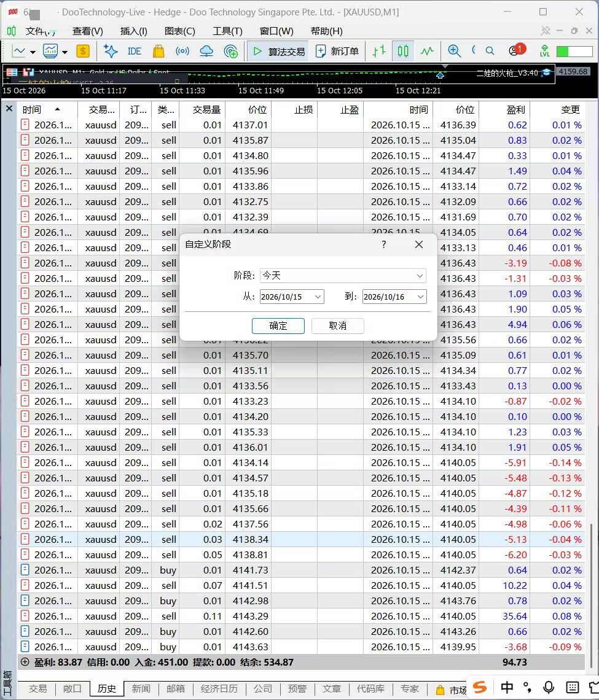The width and height of the screenshot is (599, 700).
Task: Expand the chart templates dropdown arrow
Action: [65, 52]
